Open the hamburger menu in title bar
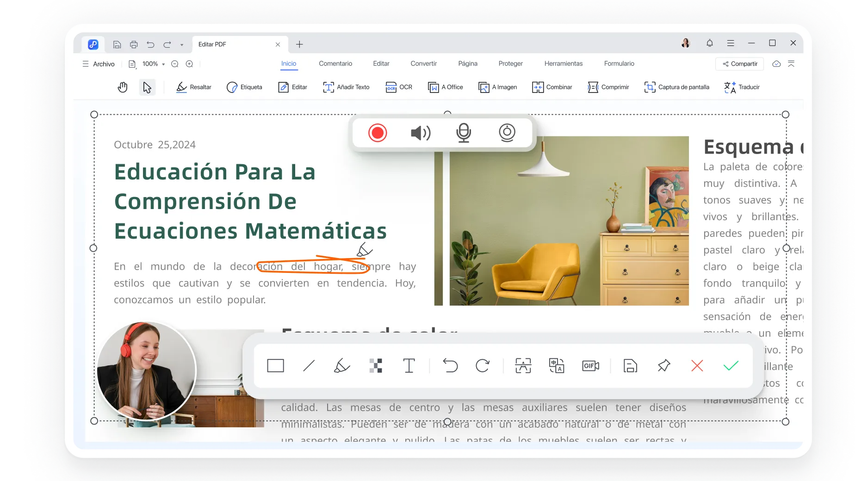 (731, 43)
